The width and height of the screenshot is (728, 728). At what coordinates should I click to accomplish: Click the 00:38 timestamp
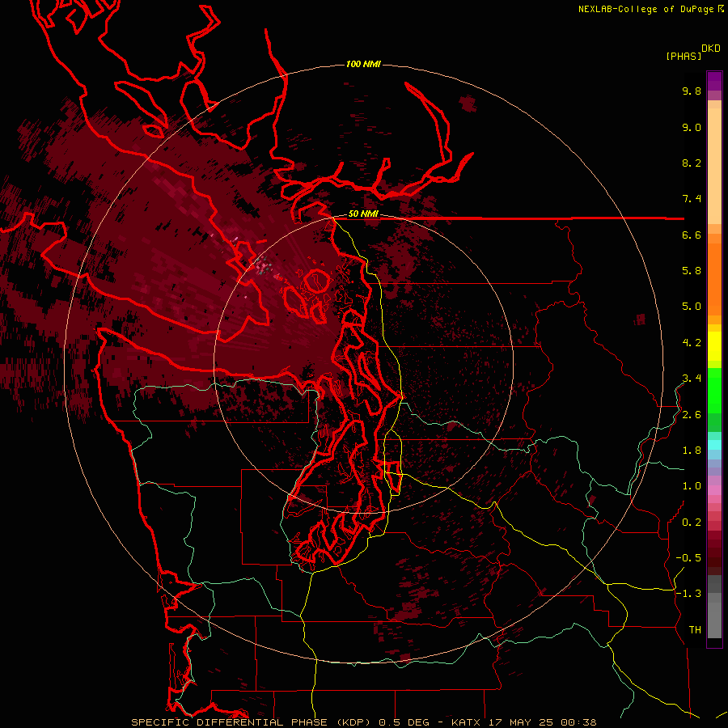click(x=578, y=722)
